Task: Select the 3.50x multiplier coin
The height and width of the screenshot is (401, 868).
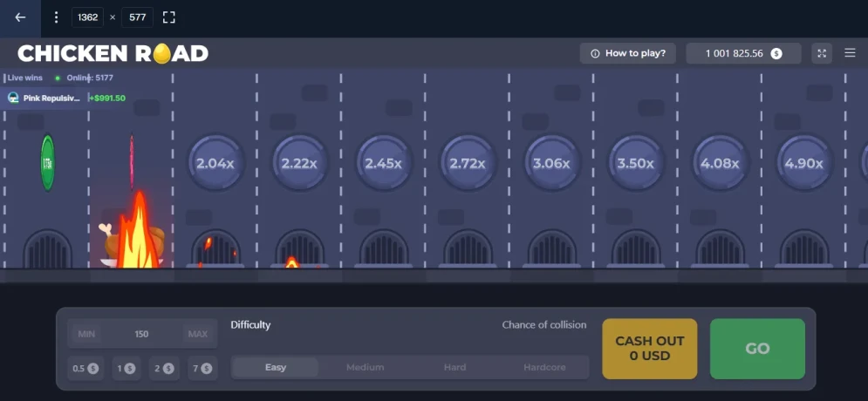Action: (636, 163)
